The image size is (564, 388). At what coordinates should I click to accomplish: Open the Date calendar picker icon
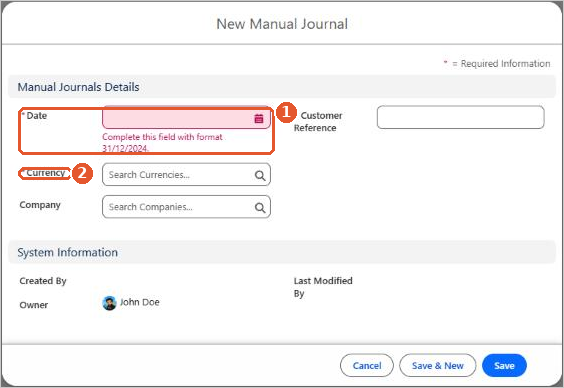(x=259, y=118)
